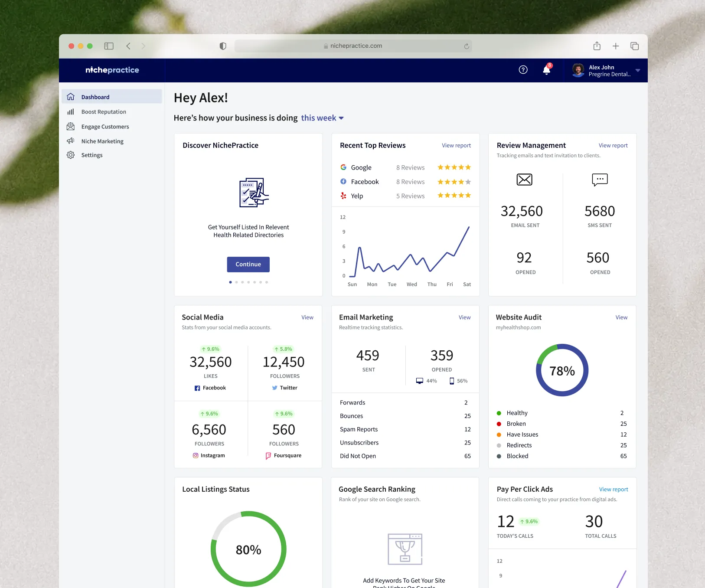Reload page using address bar refresh icon
Viewport: 705px width, 588px height.
467,46
